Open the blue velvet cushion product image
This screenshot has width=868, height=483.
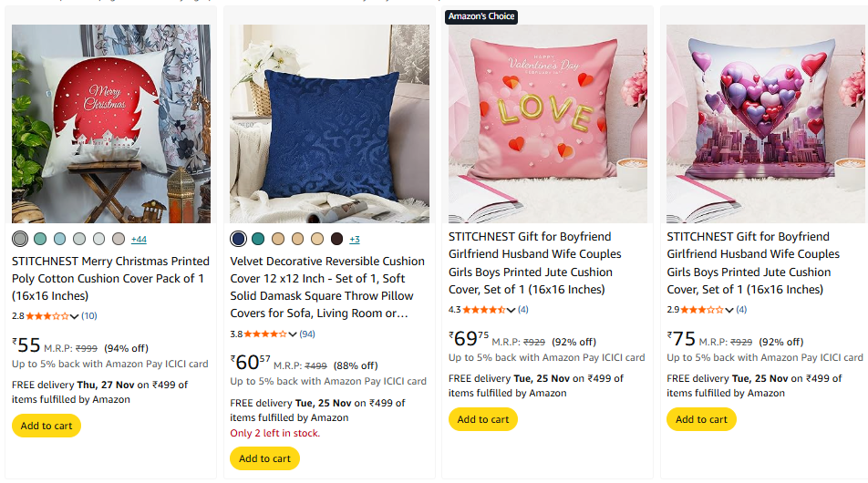tap(329, 124)
